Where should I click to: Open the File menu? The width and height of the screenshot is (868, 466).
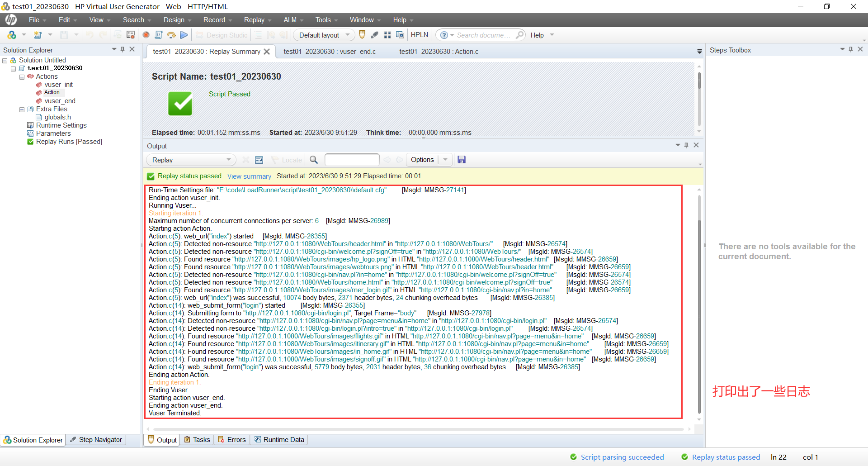pos(38,20)
